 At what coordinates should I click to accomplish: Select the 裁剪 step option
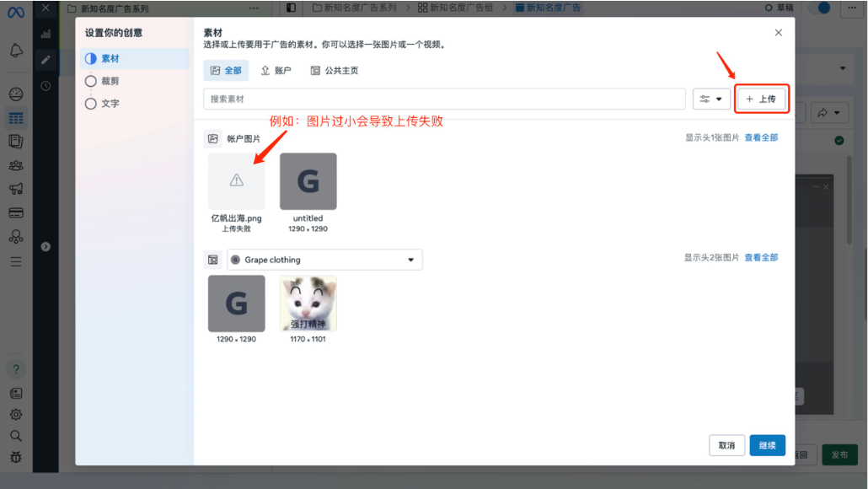point(110,81)
